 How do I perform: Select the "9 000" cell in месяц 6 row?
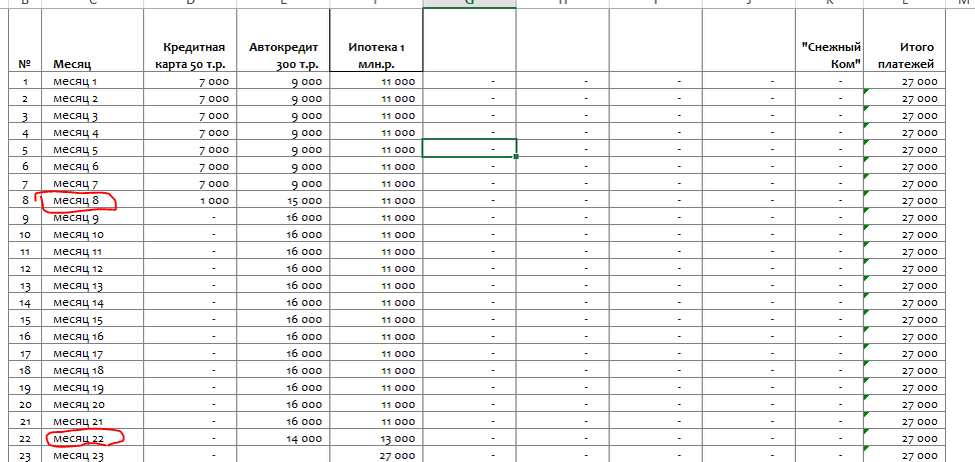[283, 166]
